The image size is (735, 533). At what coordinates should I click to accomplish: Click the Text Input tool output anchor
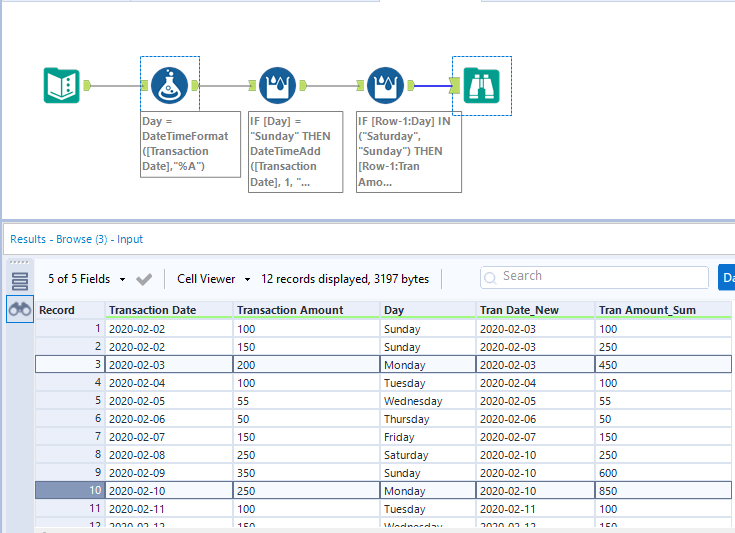point(87,85)
